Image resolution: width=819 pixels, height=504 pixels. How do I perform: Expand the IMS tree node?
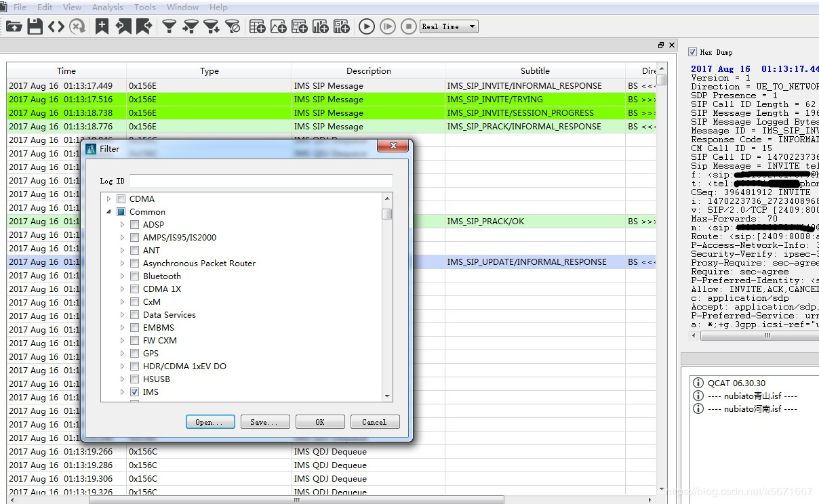[x=122, y=392]
